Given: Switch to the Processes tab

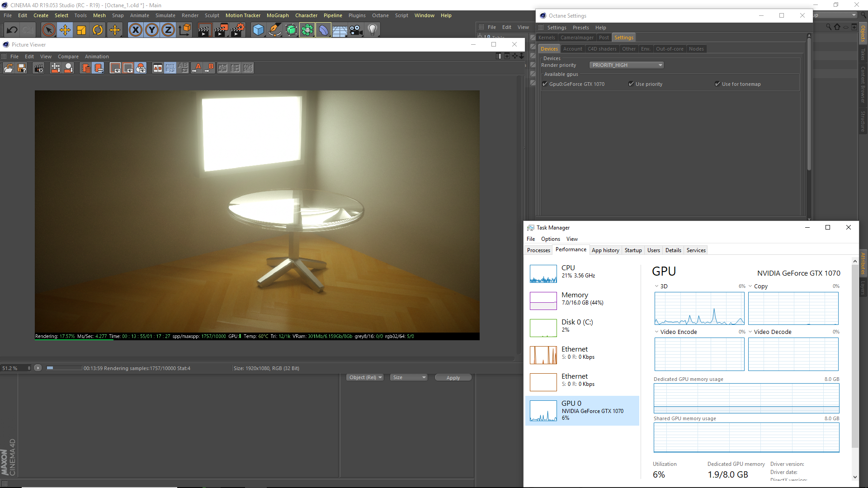Looking at the screenshot, I should tap(538, 250).
